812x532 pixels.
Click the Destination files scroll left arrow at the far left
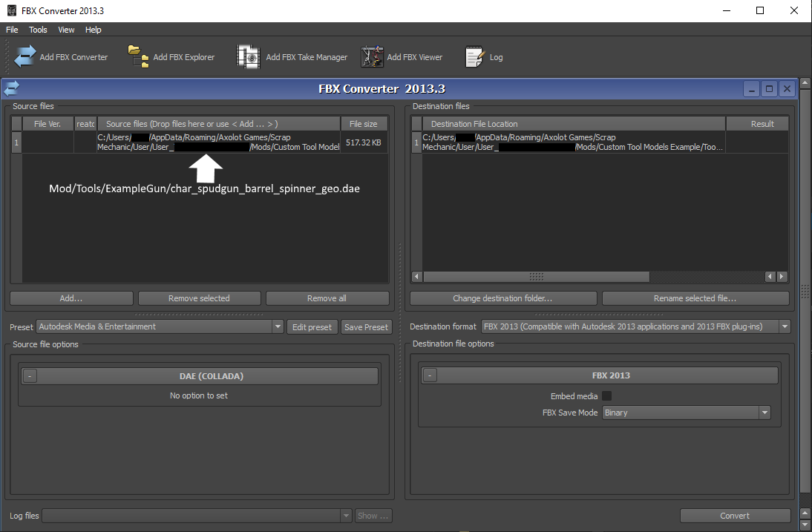coord(416,277)
